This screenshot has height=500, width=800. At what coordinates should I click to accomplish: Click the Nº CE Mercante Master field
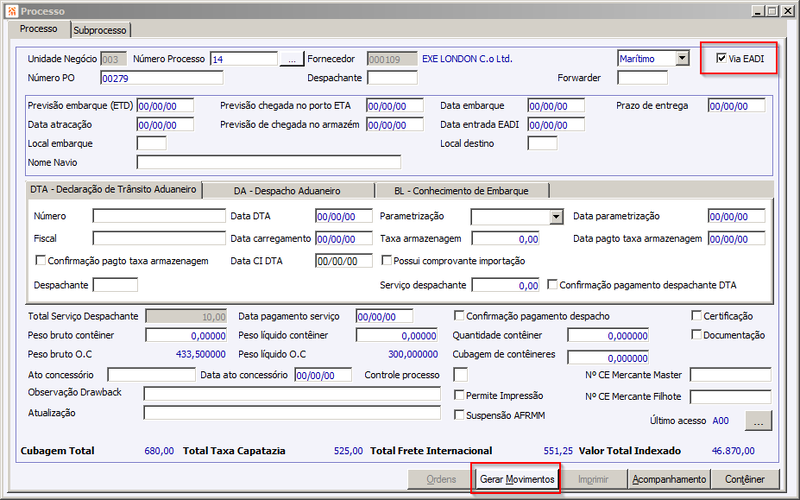(731, 375)
